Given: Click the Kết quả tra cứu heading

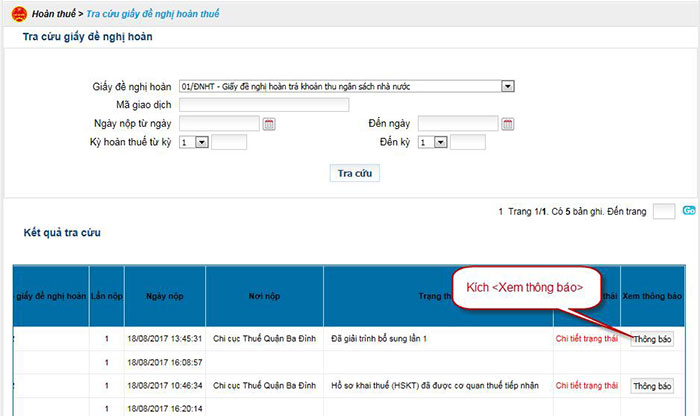Looking at the screenshot, I should click(62, 233).
